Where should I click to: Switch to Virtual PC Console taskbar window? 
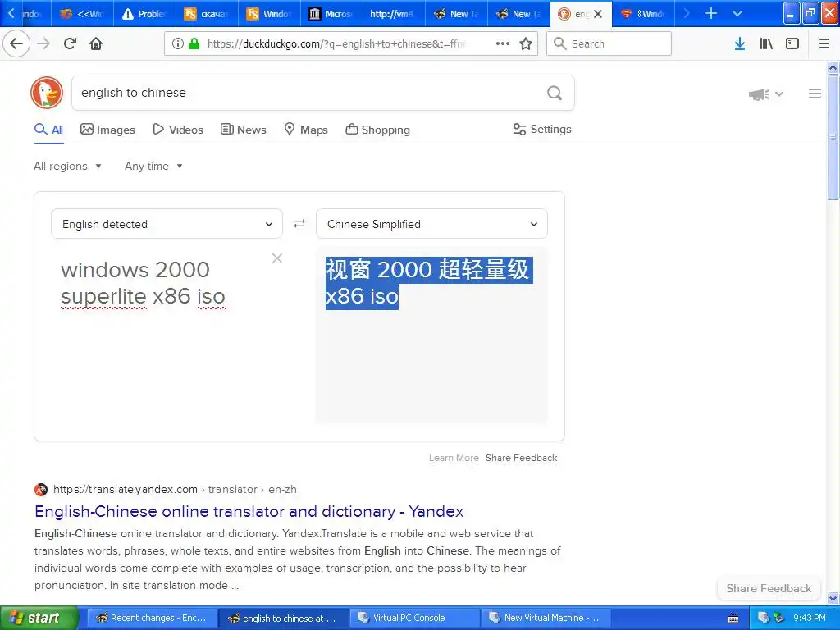[414, 618]
